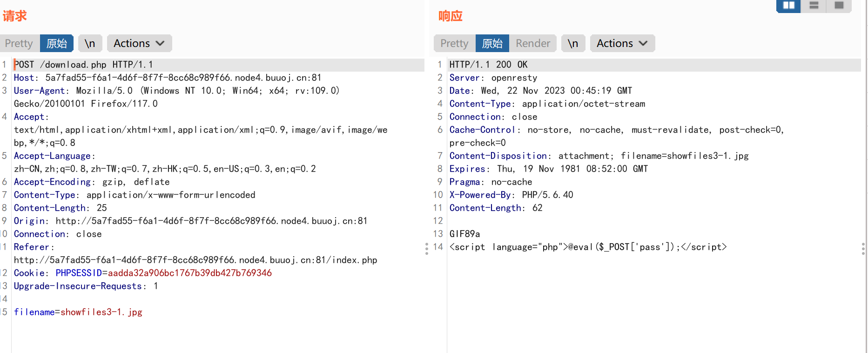Click GIF89a response body line

tap(465, 234)
